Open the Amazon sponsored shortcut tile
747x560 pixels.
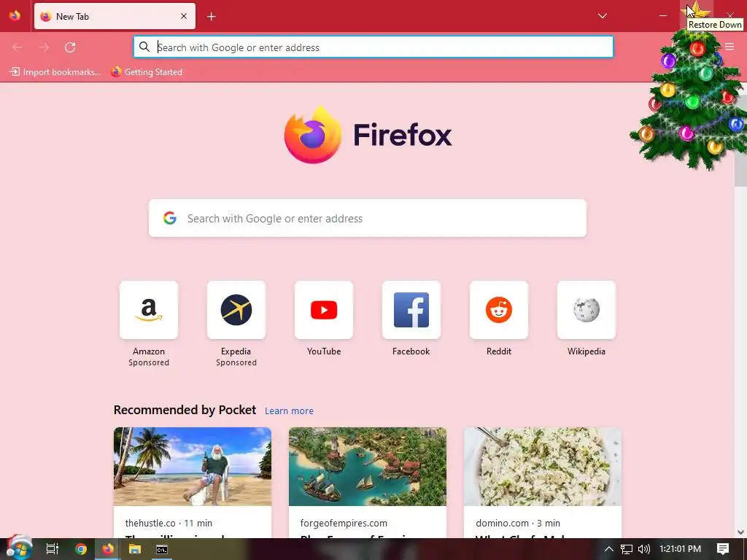pos(149,310)
